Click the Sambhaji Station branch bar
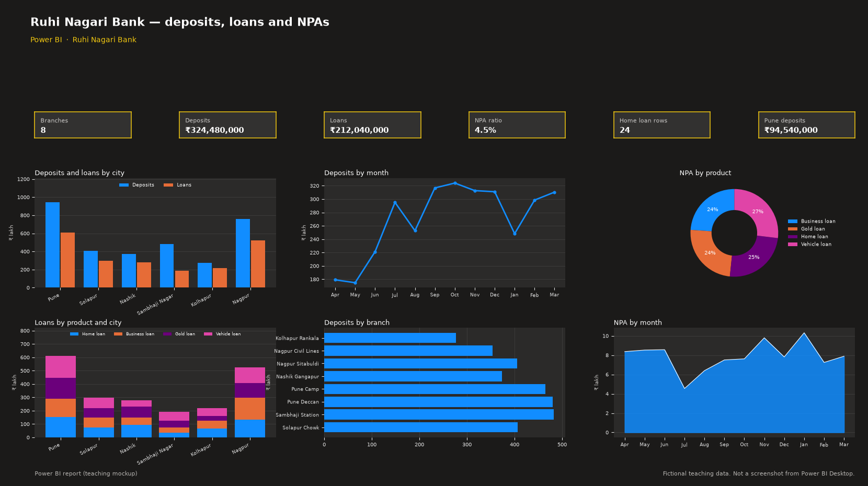Image resolution: width=868 pixels, height=486 pixels. point(439,414)
